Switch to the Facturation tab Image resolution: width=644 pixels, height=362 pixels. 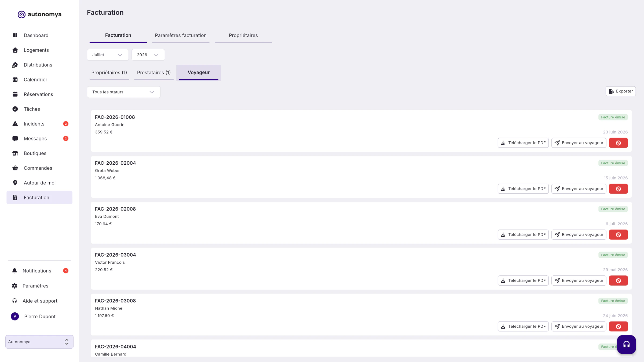pyautogui.click(x=118, y=36)
